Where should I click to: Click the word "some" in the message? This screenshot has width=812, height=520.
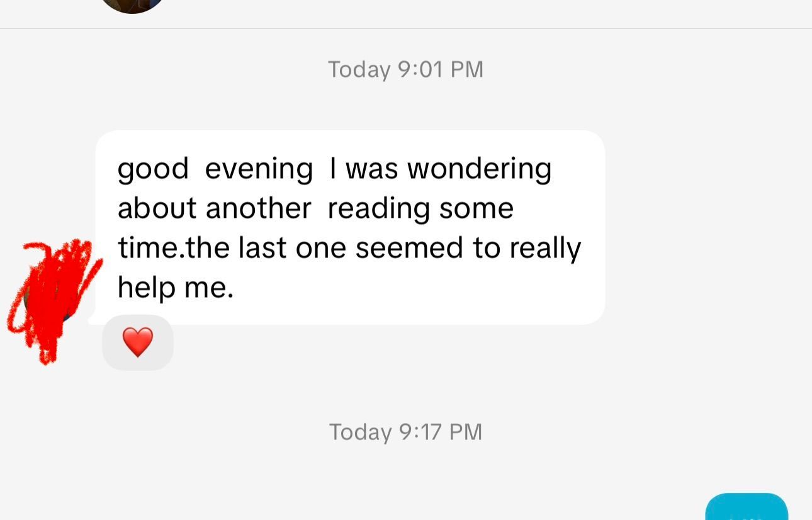click(476, 208)
